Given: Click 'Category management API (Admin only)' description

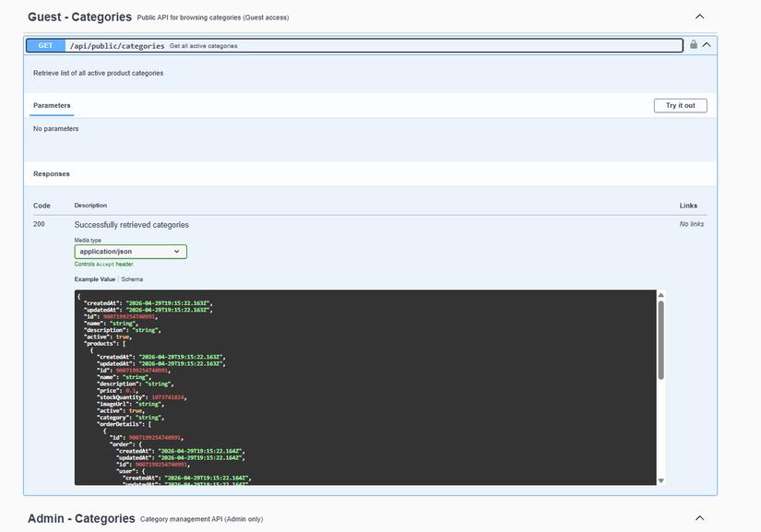Looking at the screenshot, I should pyautogui.click(x=201, y=519).
